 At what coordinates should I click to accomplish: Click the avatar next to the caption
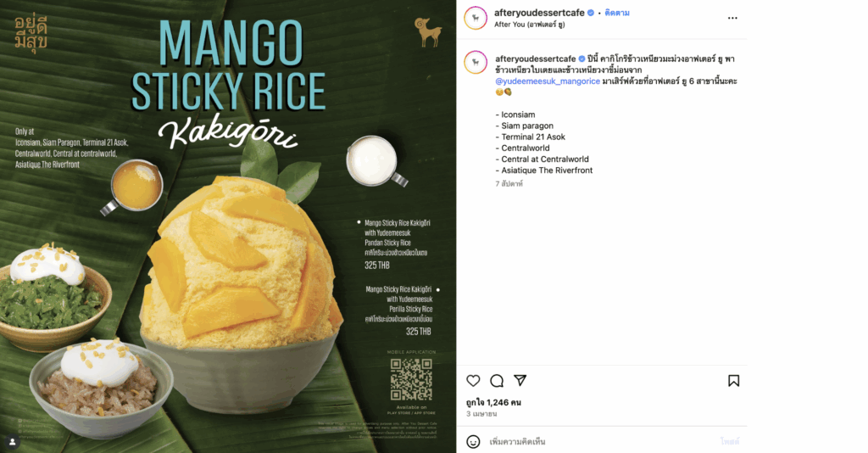click(475, 63)
